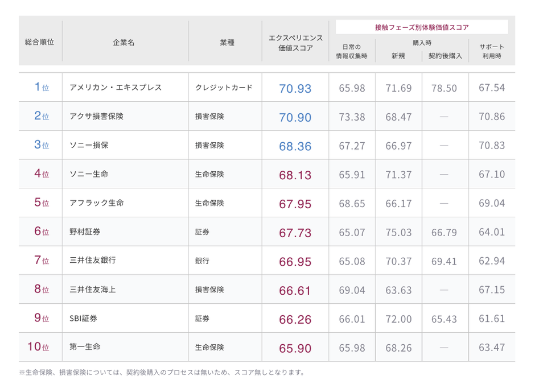Click the 企業名 column header

tap(124, 43)
